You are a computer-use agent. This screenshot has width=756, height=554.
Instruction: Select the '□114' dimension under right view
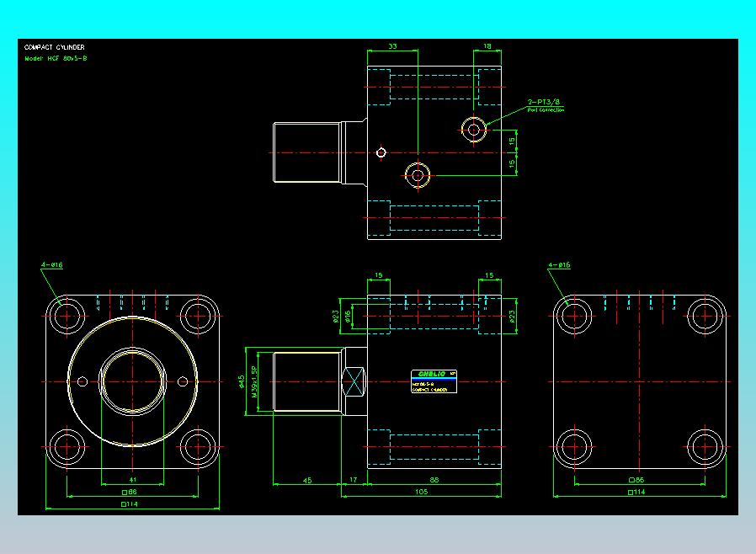click(636, 493)
